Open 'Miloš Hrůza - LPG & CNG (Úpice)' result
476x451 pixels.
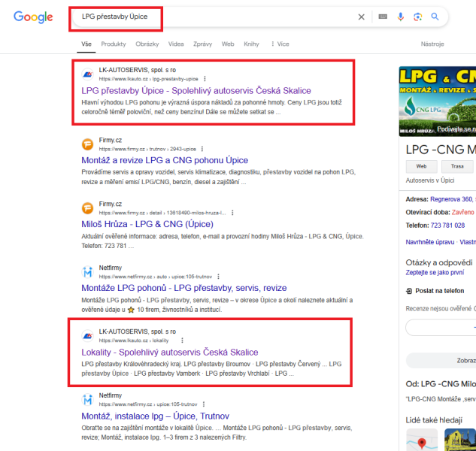click(x=147, y=224)
